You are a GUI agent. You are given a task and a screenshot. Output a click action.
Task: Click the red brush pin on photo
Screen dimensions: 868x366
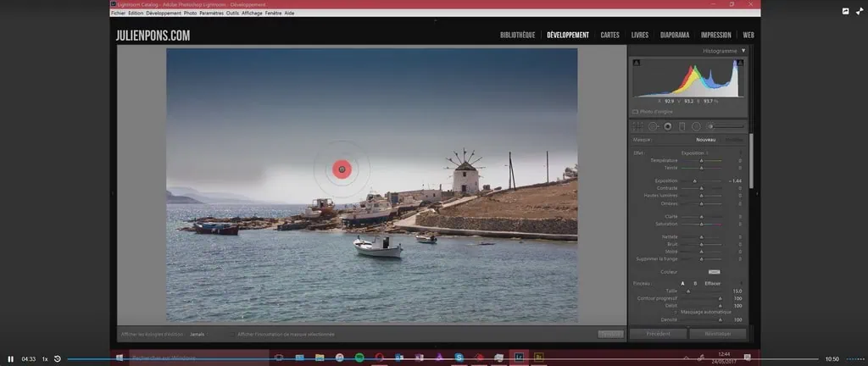click(342, 169)
